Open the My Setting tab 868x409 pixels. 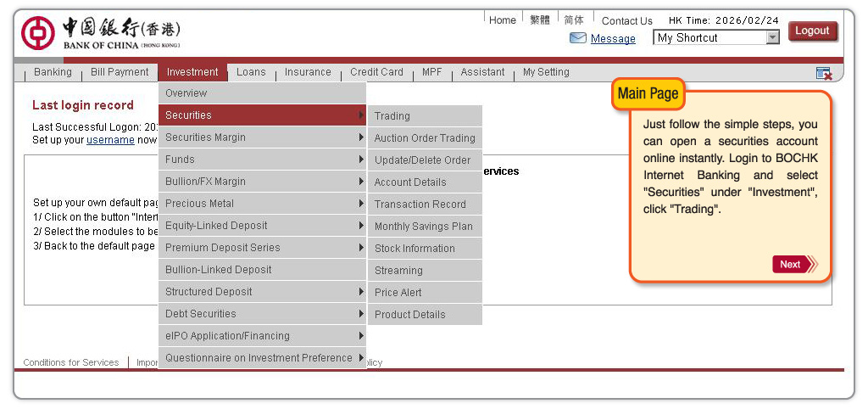[546, 72]
